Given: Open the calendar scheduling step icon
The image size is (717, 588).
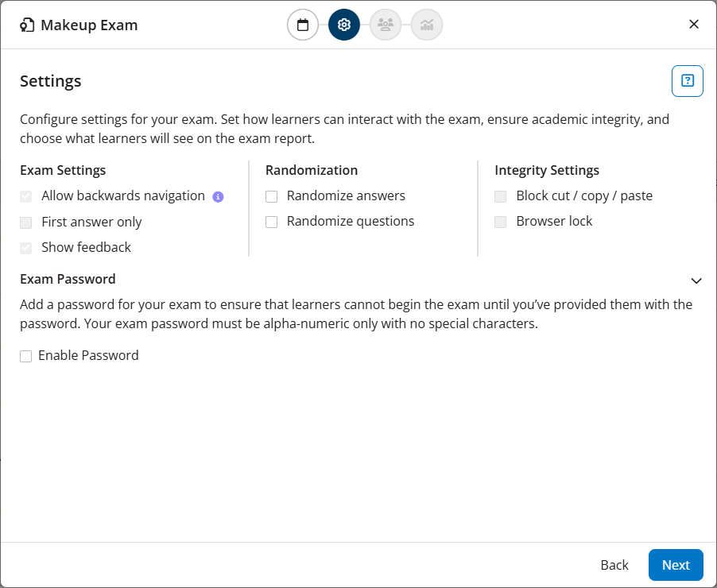Looking at the screenshot, I should [302, 25].
